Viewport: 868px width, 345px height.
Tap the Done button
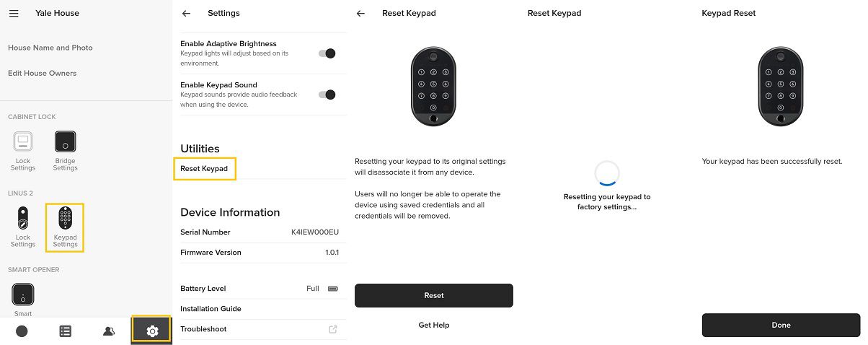pyautogui.click(x=781, y=325)
